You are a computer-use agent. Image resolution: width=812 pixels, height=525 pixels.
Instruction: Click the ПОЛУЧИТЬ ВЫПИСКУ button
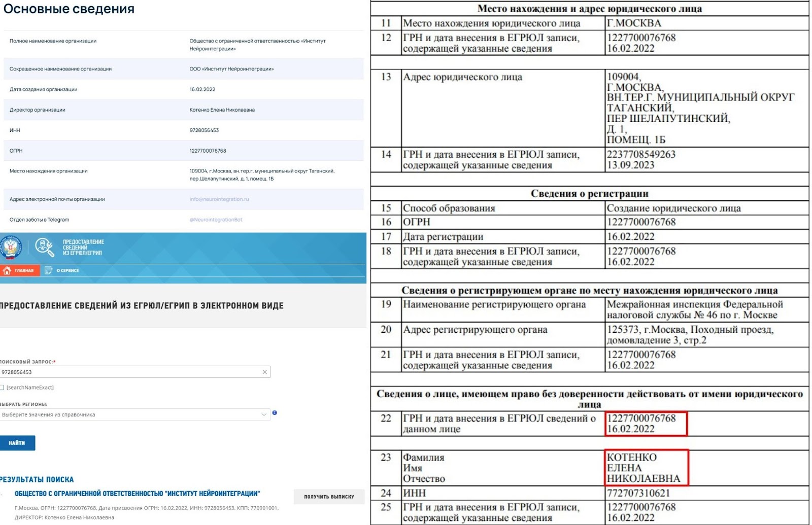[329, 497]
